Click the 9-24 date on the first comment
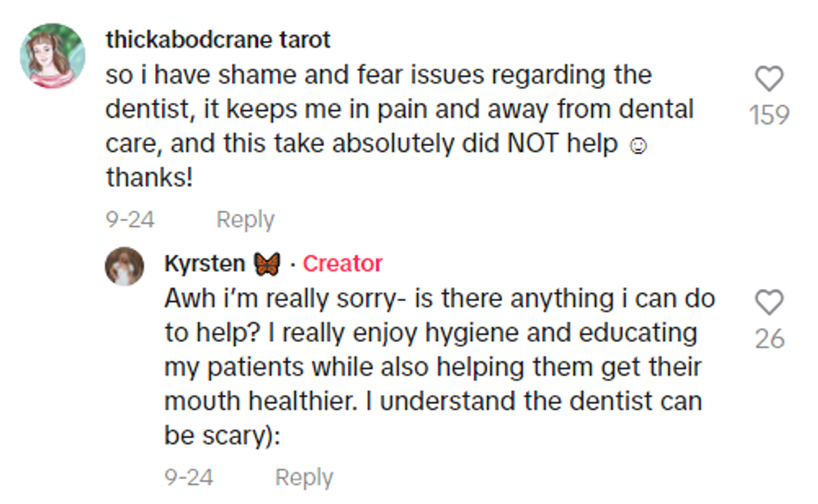This screenshot has width=818, height=504. coord(129,219)
